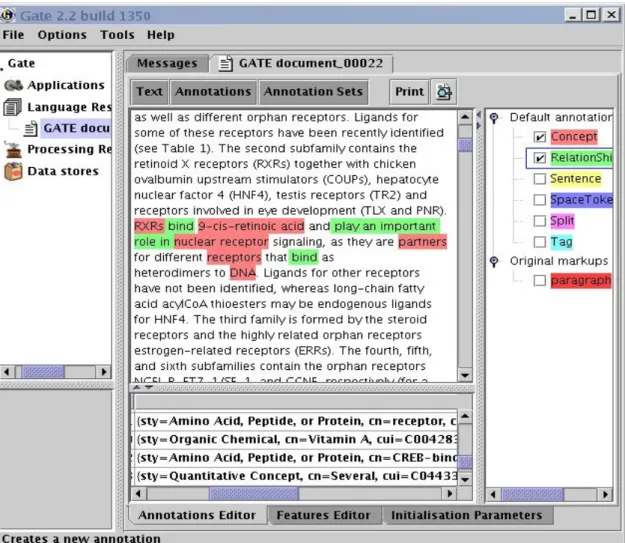Open the Options menu
The image size is (625, 543).
click(x=62, y=35)
